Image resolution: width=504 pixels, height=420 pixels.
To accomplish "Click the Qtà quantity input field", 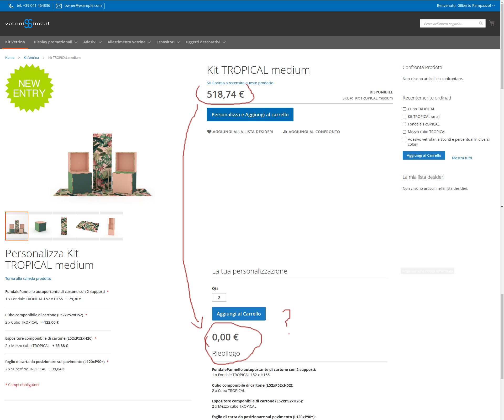I will 219,297.
